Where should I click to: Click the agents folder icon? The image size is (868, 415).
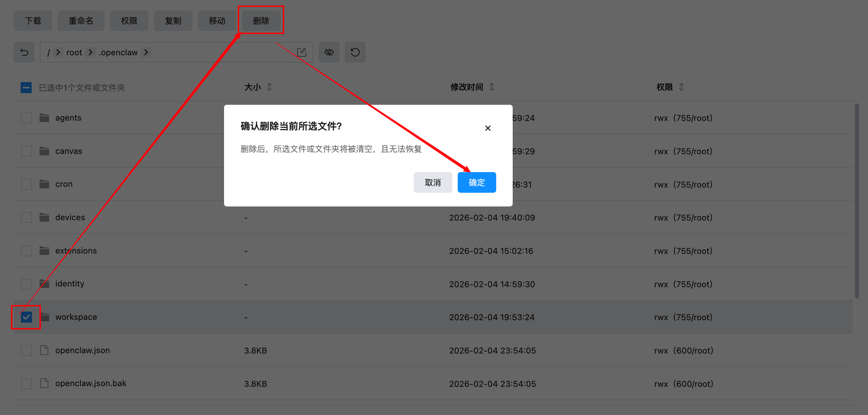(44, 117)
